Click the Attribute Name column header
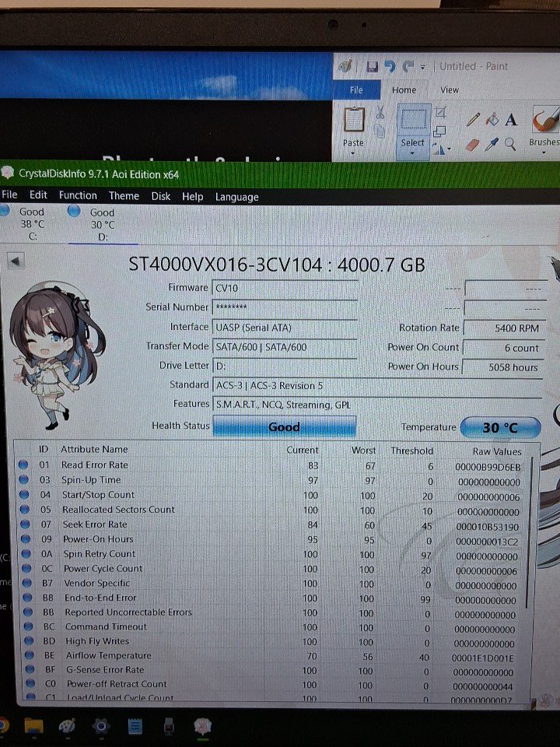The height and width of the screenshot is (747, 560). pyautogui.click(x=94, y=449)
